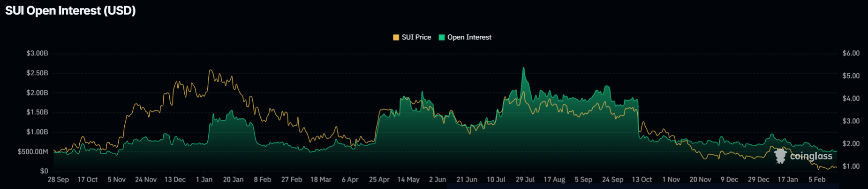Screen dimensions: 868x189
Task: Select the 25 Apr date label
Action: (x=379, y=180)
